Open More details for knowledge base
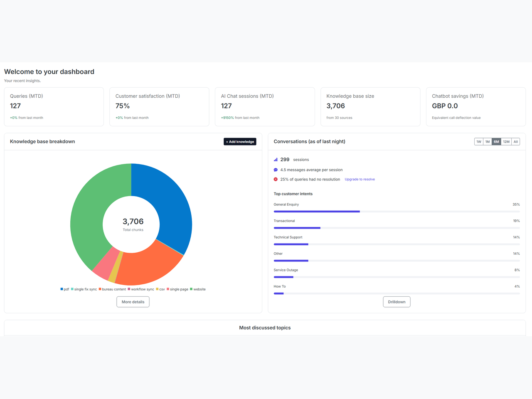532x399 pixels. coord(133,302)
